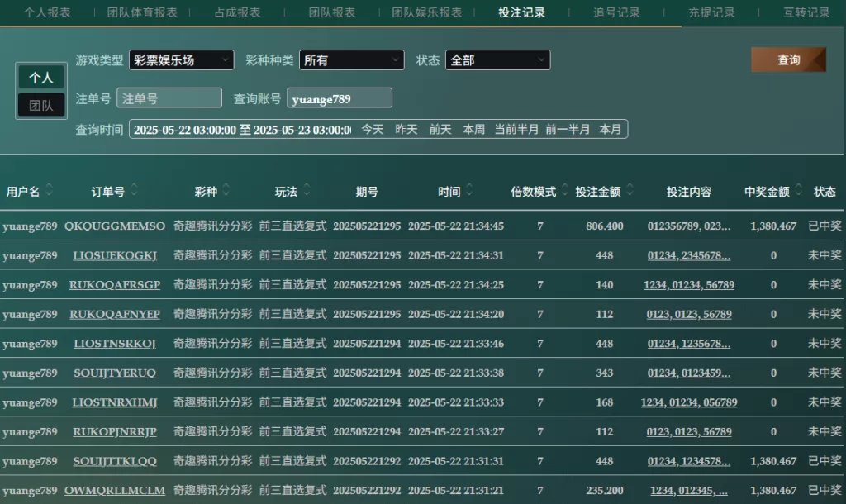Viewport: 846px width, 504px height.
Task: Click the 查询时间 date range field
Action: (242, 130)
